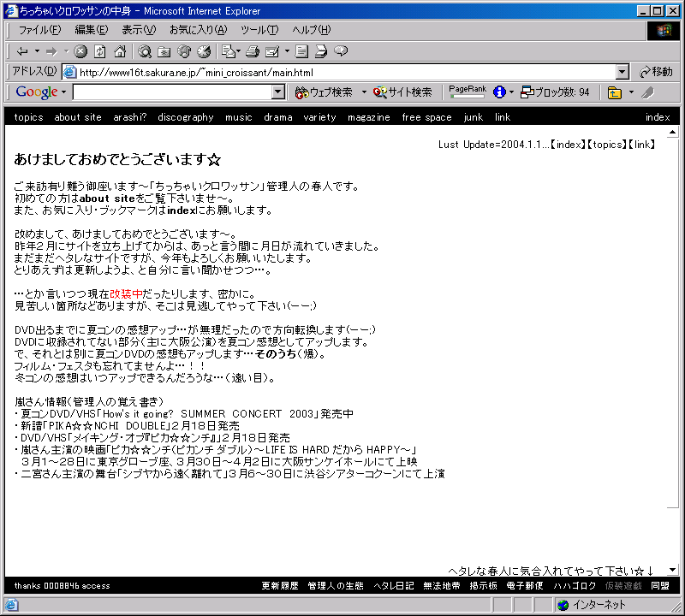Screen dimensions: 685x616
Task: Open the discography nav link
Action: pyautogui.click(x=186, y=117)
